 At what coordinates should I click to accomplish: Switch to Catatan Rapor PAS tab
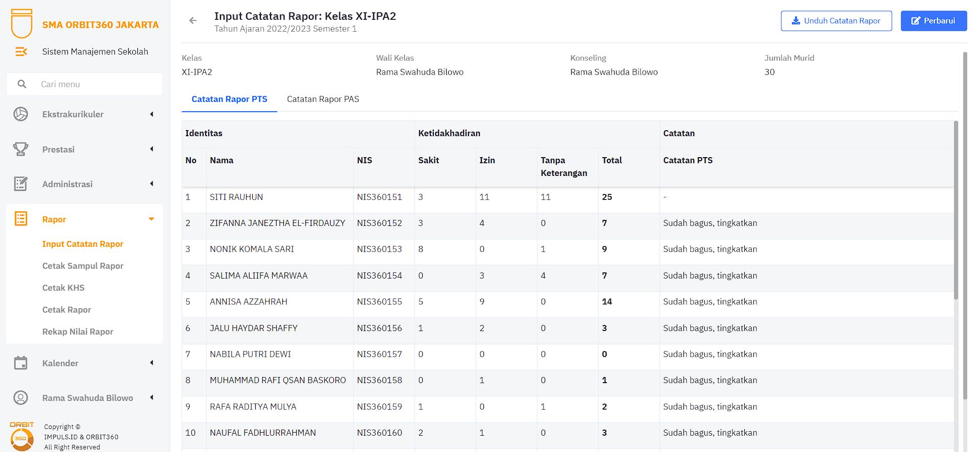(323, 99)
